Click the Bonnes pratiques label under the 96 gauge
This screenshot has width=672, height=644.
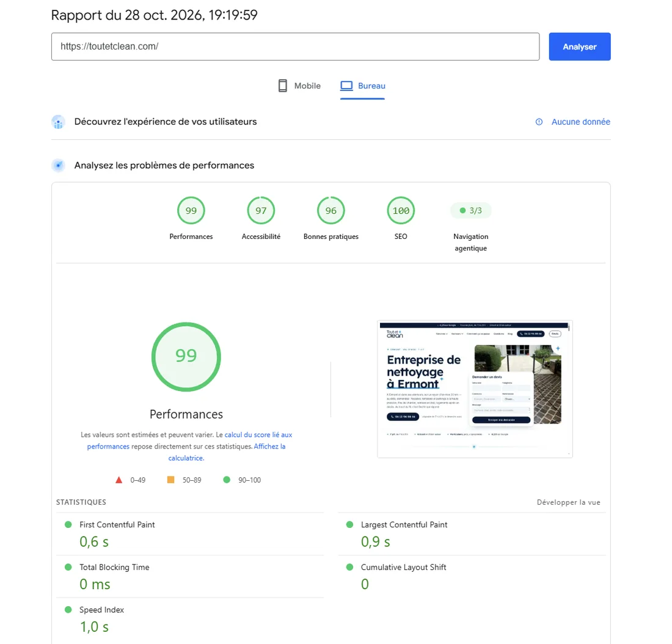click(331, 236)
